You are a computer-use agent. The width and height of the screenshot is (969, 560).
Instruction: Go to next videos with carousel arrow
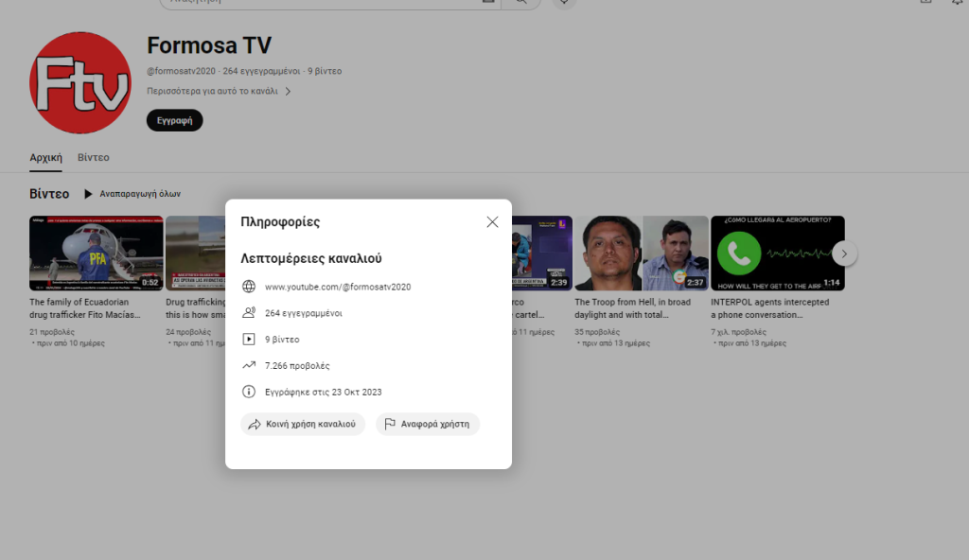[x=844, y=254]
